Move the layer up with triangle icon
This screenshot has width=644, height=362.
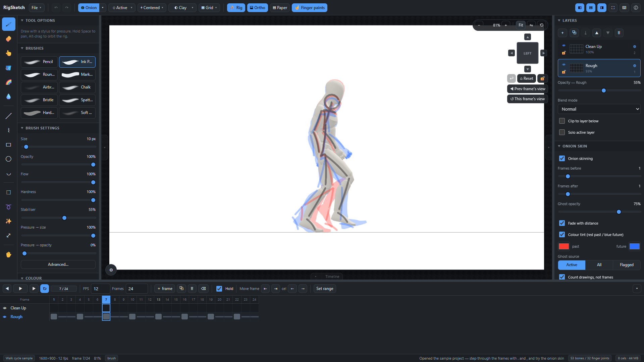coord(597,33)
